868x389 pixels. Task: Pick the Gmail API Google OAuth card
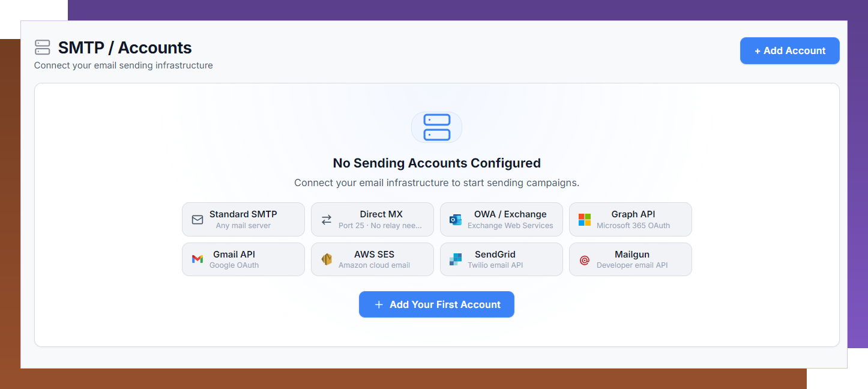pyautogui.click(x=243, y=259)
